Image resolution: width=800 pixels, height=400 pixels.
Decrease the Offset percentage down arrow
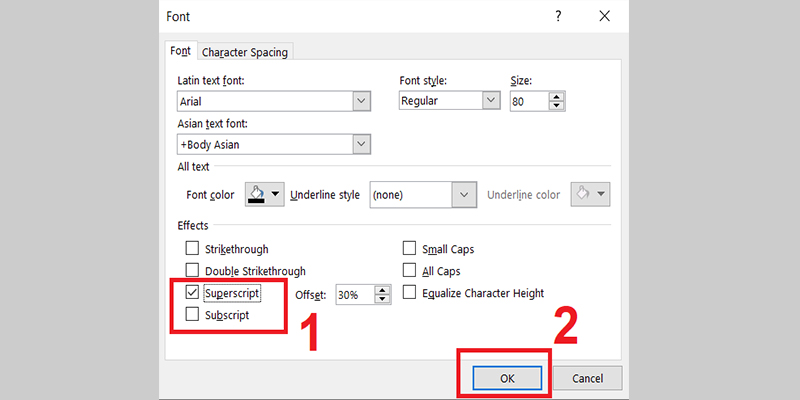click(382, 300)
